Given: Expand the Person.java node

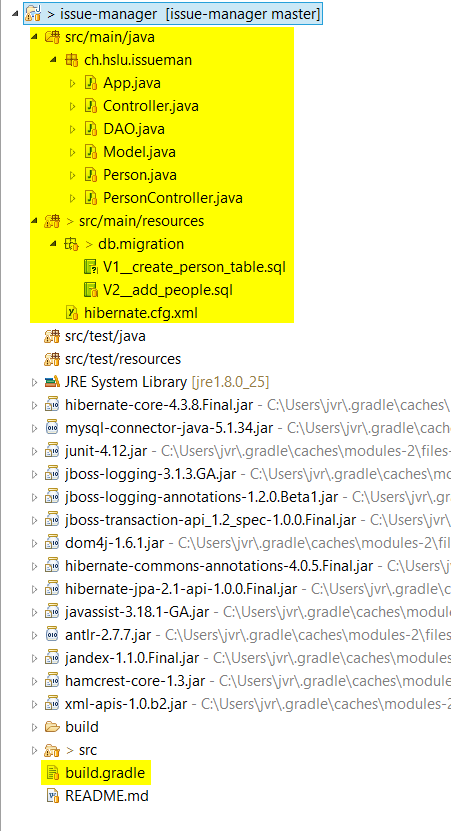Looking at the screenshot, I should pos(73,175).
